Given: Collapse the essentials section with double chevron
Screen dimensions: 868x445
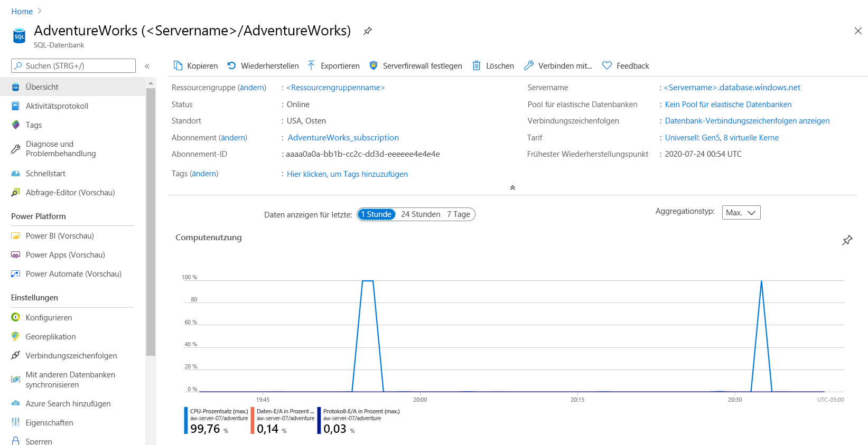Looking at the screenshot, I should tap(512, 188).
